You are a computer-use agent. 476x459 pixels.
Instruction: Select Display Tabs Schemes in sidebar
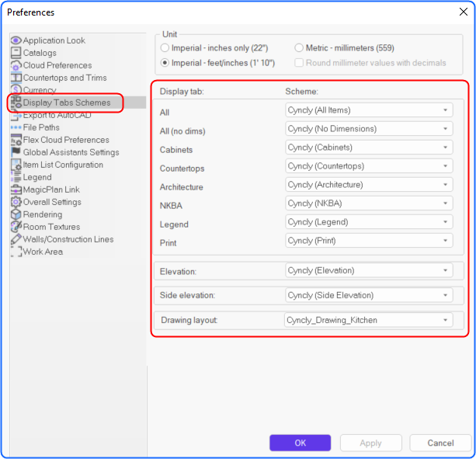[67, 103]
